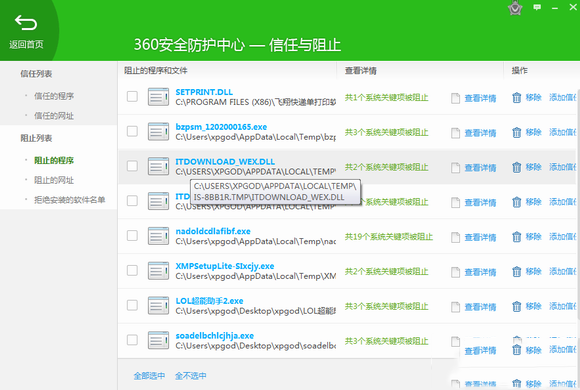Tick the checkbox for soadelbchlcjhja.exe

coord(132,340)
